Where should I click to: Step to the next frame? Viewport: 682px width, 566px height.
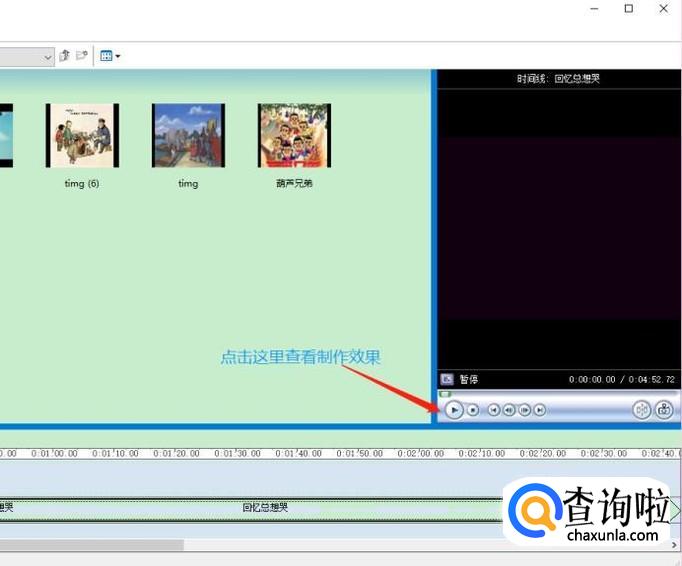point(524,410)
